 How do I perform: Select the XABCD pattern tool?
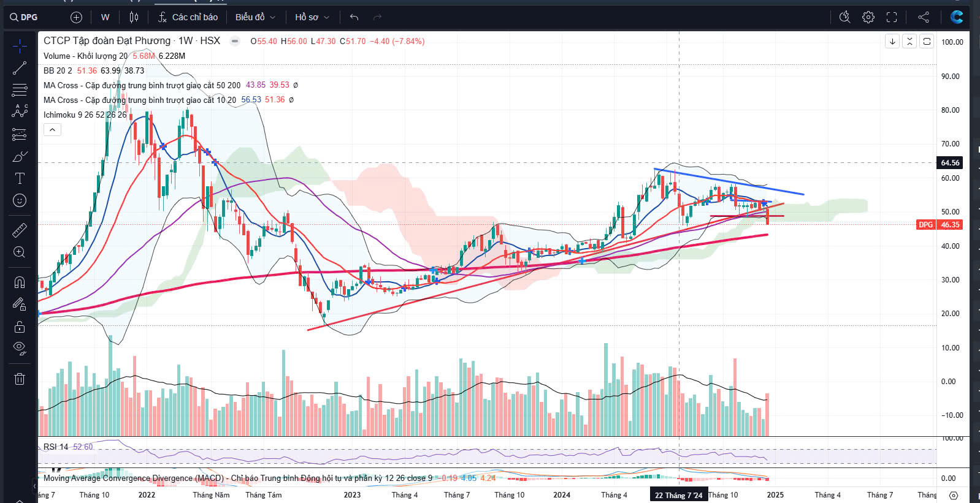tap(20, 112)
